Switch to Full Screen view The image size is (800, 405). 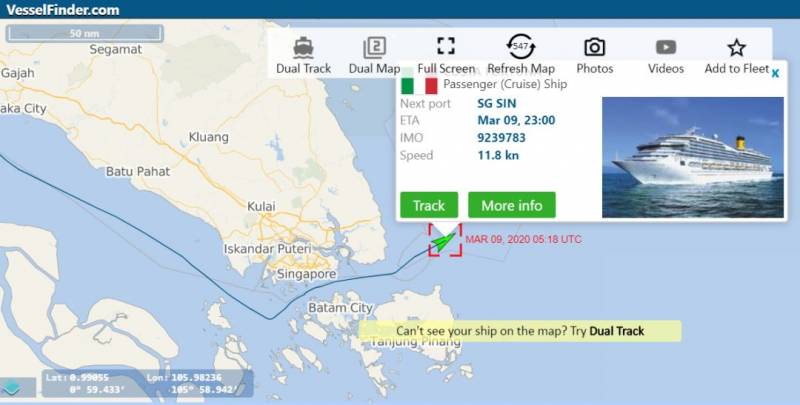coord(446,46)
